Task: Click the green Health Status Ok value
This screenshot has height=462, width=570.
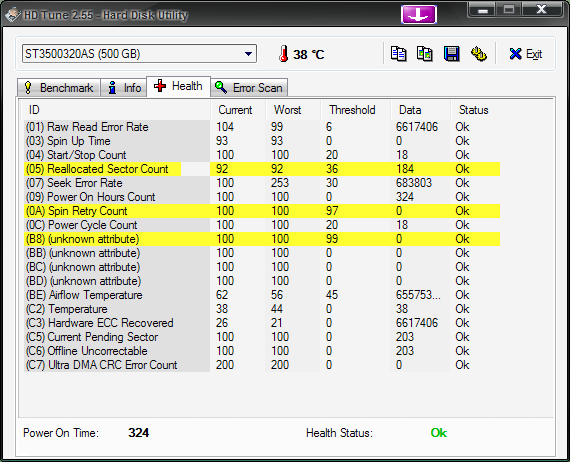Action: click(x=439, y=433)
